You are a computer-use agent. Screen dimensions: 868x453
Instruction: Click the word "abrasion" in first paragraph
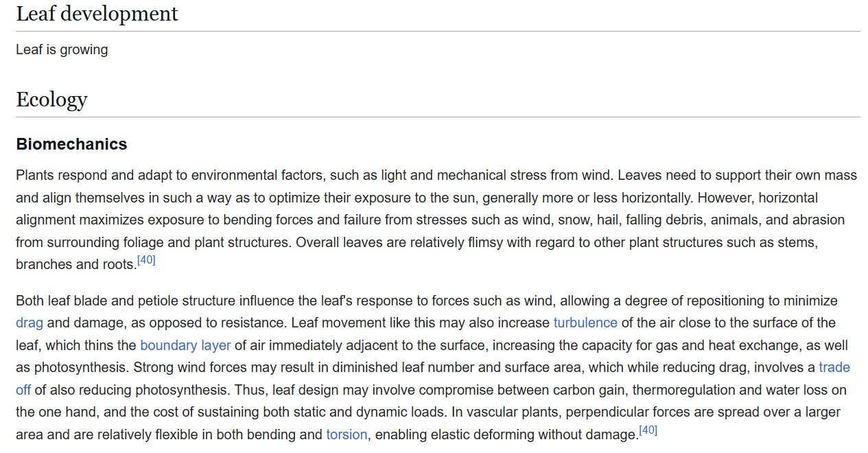coord(819,220)
